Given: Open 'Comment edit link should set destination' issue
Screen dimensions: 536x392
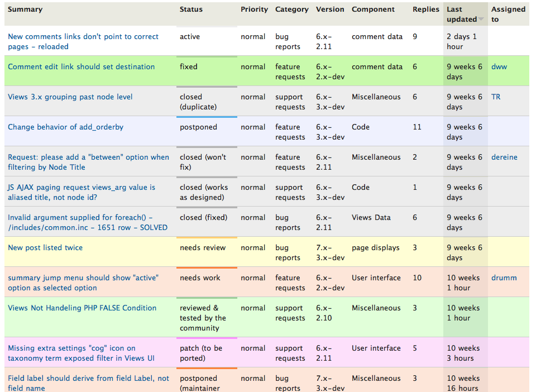Looking at the screenshot, I should coord(82,66).
